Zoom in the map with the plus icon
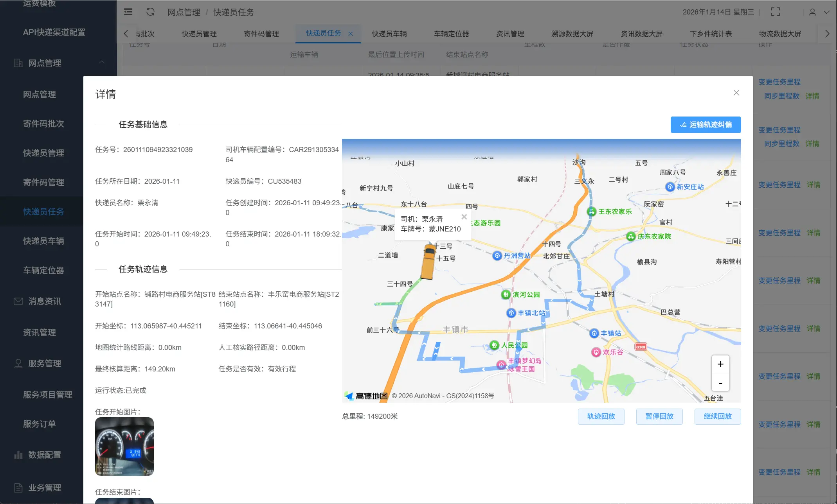837x504 pixels. click(720, 364)
